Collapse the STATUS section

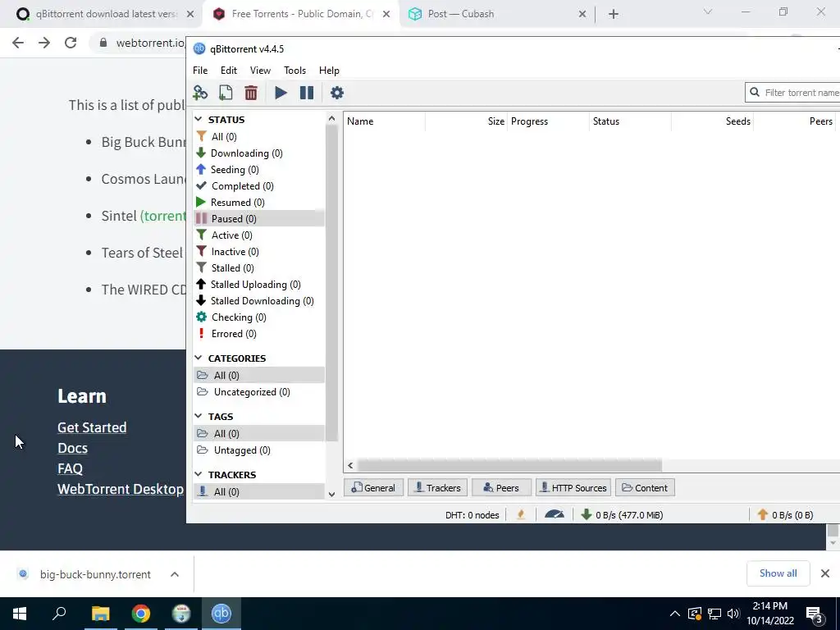(x=199, y=120)
